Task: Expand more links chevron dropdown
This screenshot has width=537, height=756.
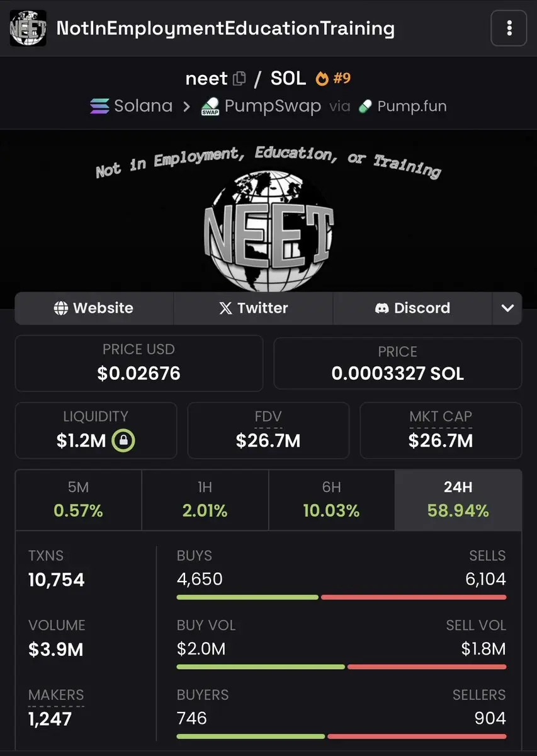Action: coord(507,308)
